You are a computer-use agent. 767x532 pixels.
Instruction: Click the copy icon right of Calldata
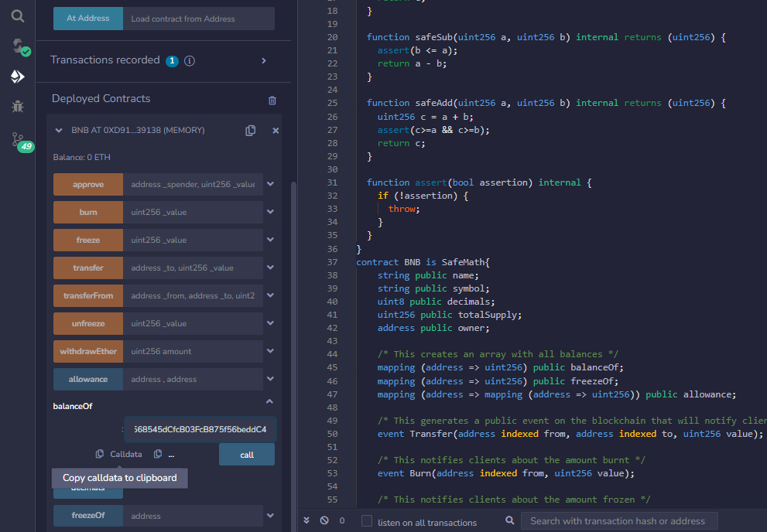pyautogui.click(x=158, y=454)
